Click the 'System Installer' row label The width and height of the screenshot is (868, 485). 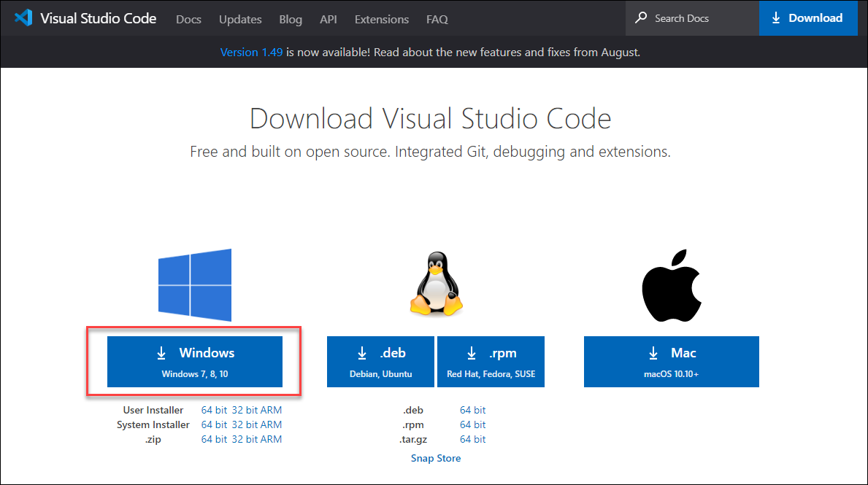click(153, 424)
